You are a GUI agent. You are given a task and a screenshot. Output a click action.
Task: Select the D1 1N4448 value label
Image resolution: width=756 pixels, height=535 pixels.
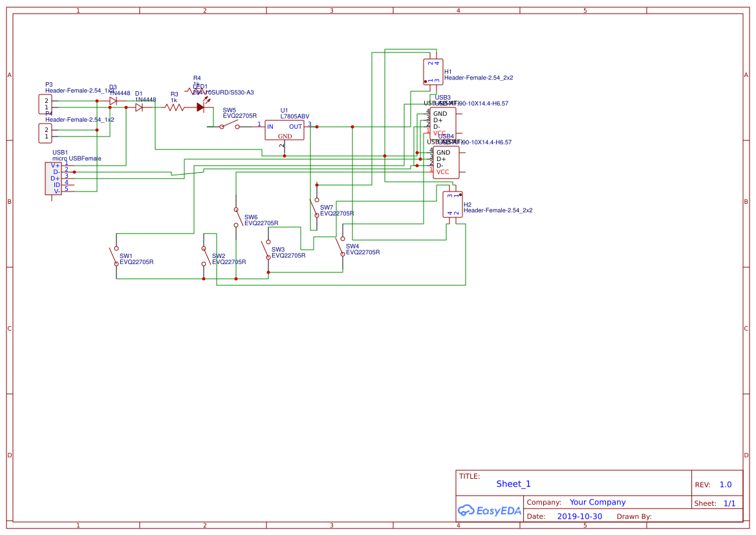[146, 100]
